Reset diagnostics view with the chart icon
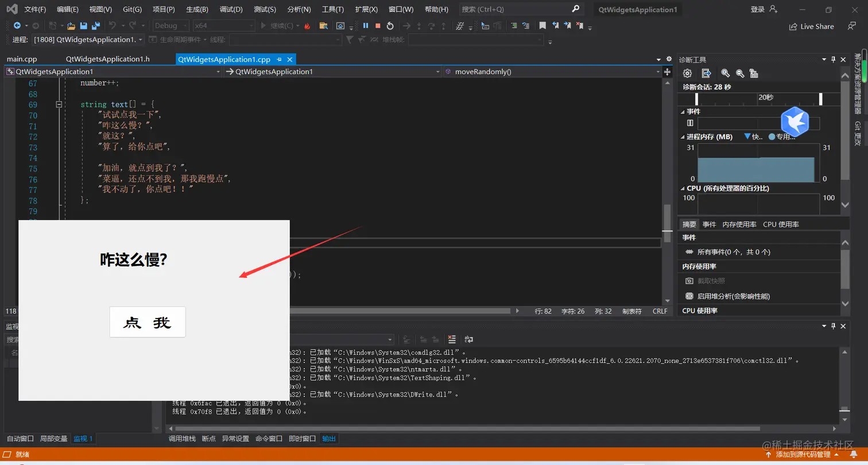The height and width of the screenshot is (465, 868). point(754,73)
